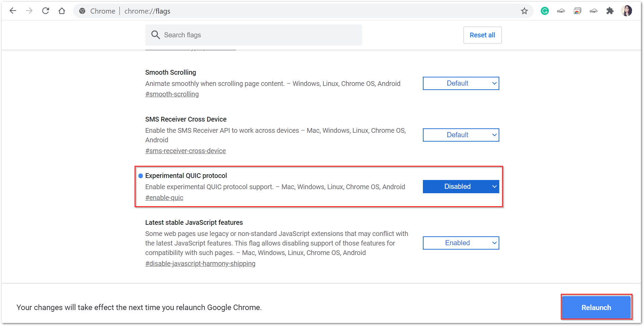Viewport: 644px width, 326px height.
Task: Click the browser back arrow
Action: pyautogui.click(x=13, y=11)
